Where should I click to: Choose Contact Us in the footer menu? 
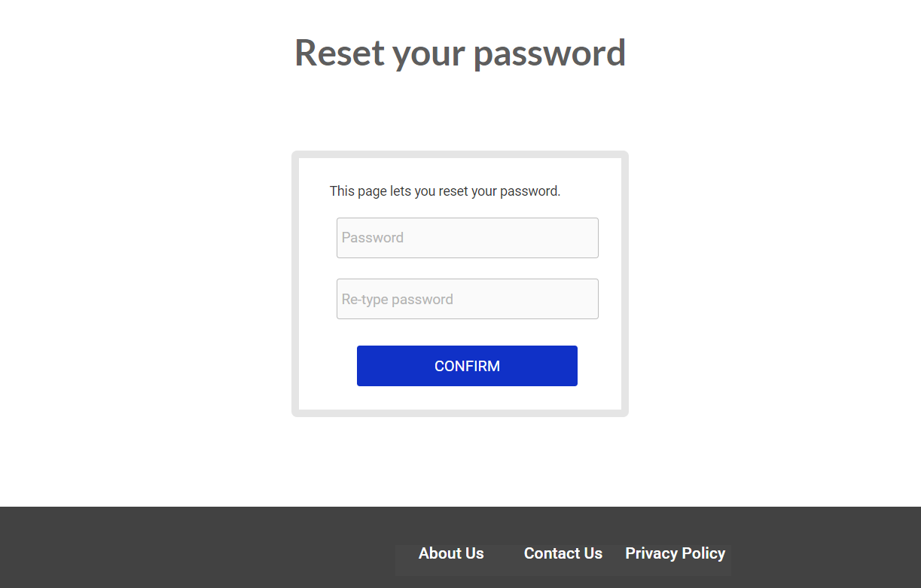[x=563, y=553]
